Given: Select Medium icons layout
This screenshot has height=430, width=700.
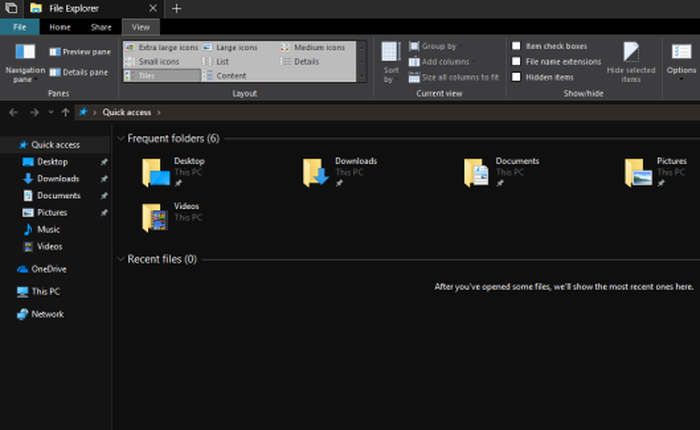Looking at the screenshot, I should click(313, 47).
